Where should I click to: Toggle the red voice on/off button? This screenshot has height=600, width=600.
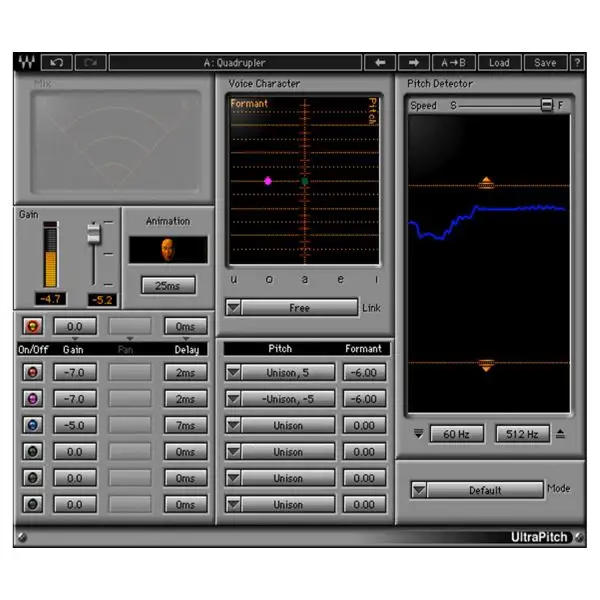pos(32,372)
